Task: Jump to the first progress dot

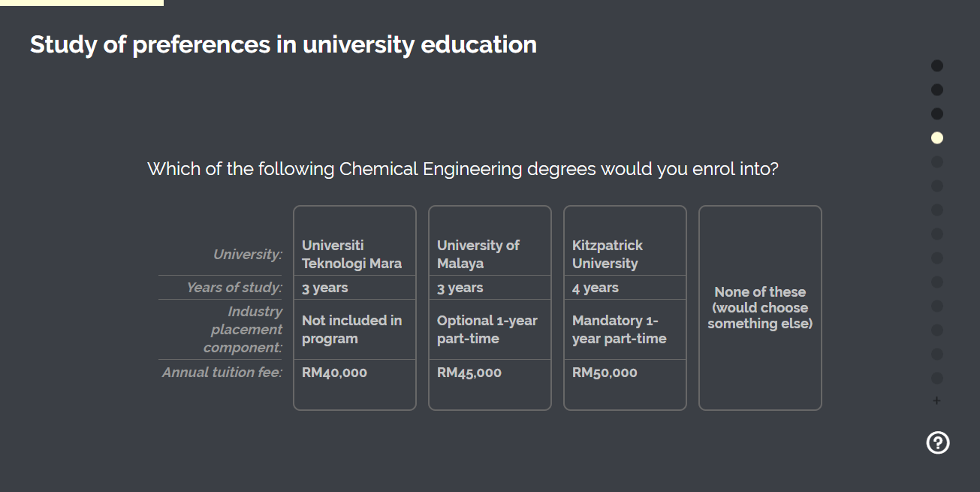Action: [x=937, y=66]
